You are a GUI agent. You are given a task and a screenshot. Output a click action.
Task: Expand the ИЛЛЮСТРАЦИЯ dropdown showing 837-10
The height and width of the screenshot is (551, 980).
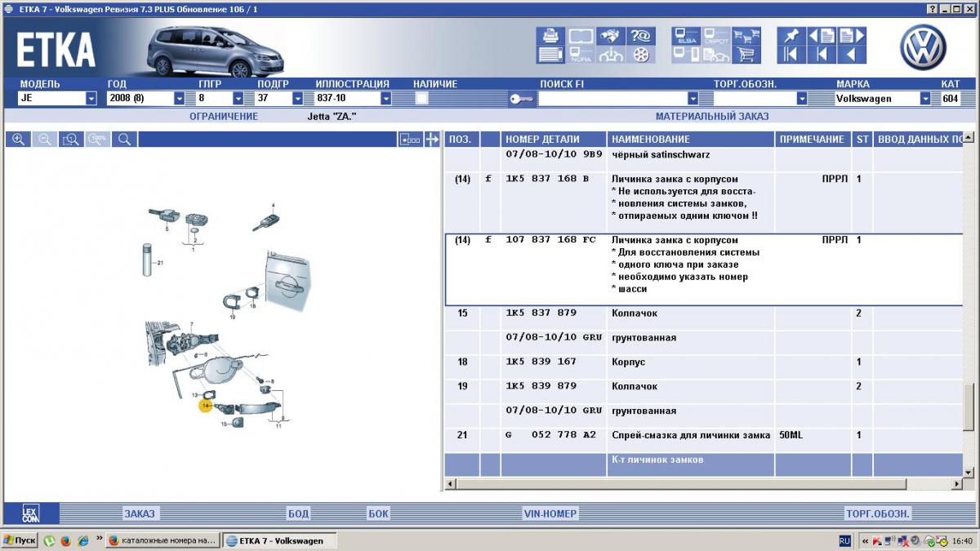coord(386,99)
